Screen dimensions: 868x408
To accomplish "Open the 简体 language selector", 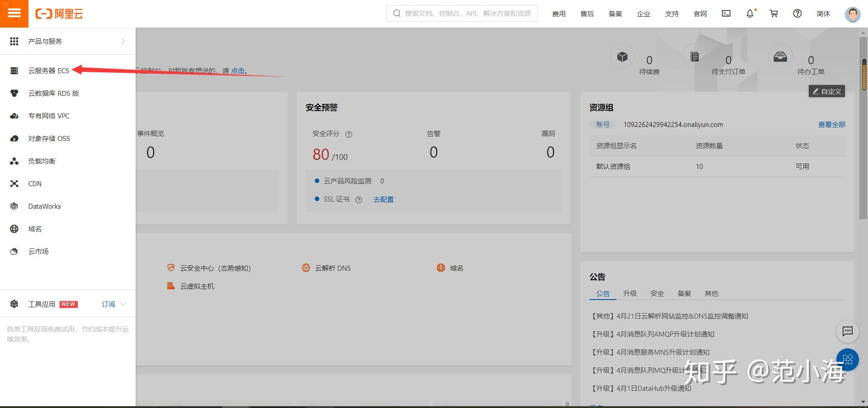I will click(x=823, y=14).
